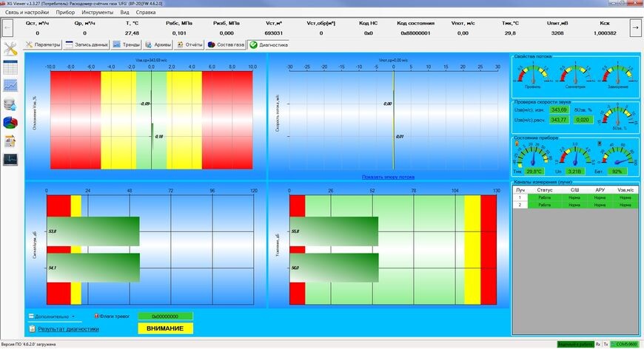Image resolution: width=644 pixels, height=349 pixels.
Task: Click the Статус column header in channels table
Action: [x=545, y=190]
